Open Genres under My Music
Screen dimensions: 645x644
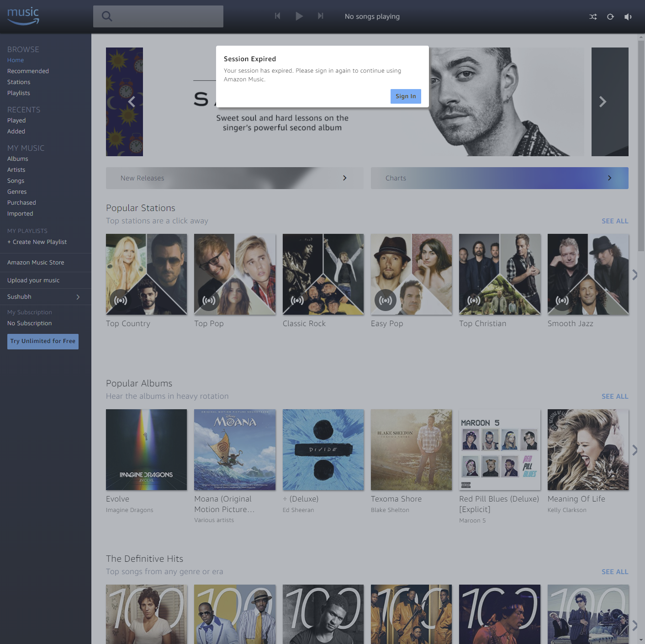click(x=17, y=192)
